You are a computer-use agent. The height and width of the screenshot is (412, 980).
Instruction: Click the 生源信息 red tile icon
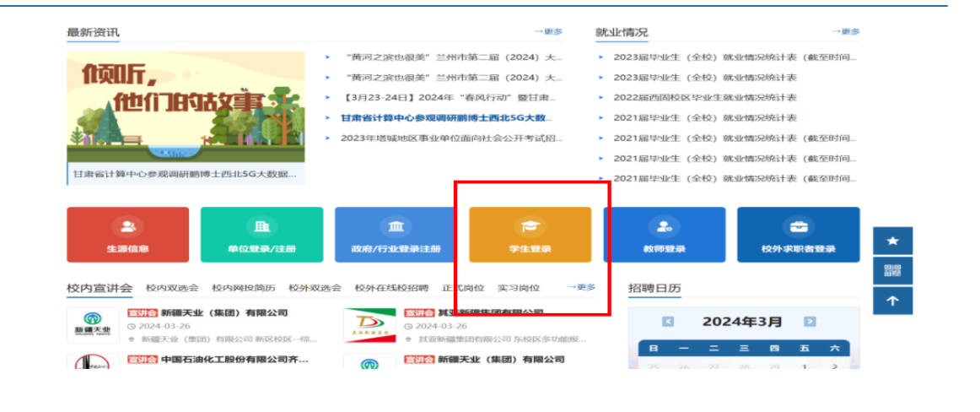127,235
